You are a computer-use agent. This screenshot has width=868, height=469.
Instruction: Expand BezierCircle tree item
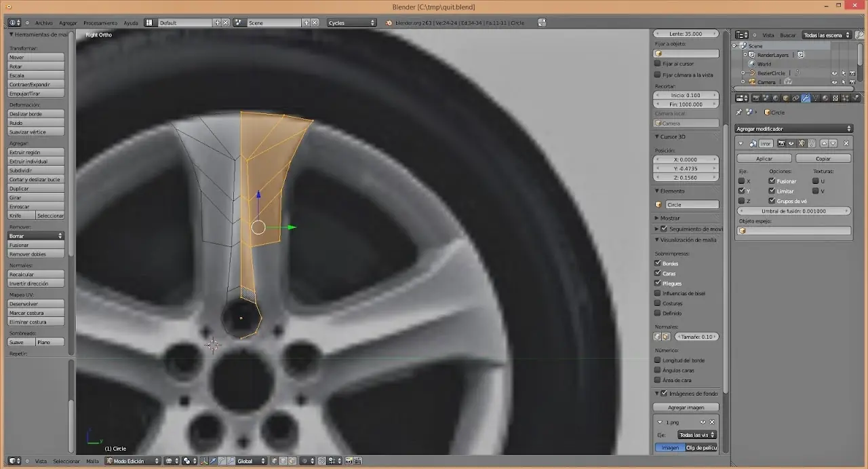coord(743,73)
